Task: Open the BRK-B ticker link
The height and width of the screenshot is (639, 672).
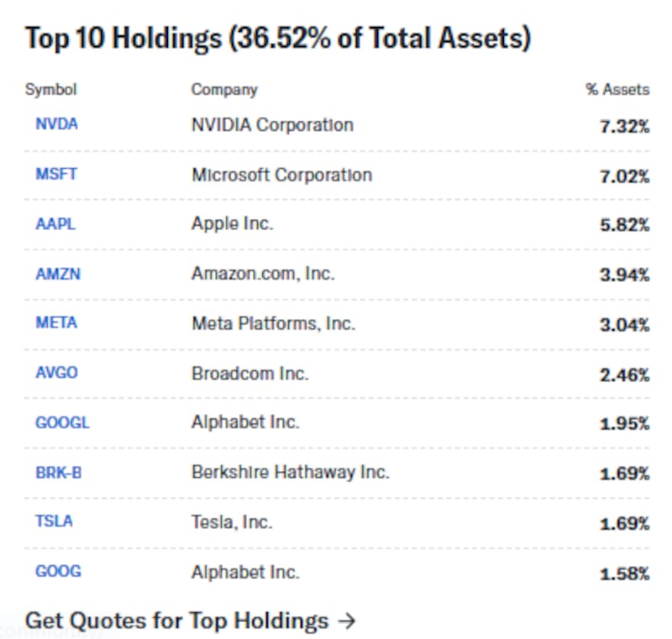Action: [x=59, y=472]
